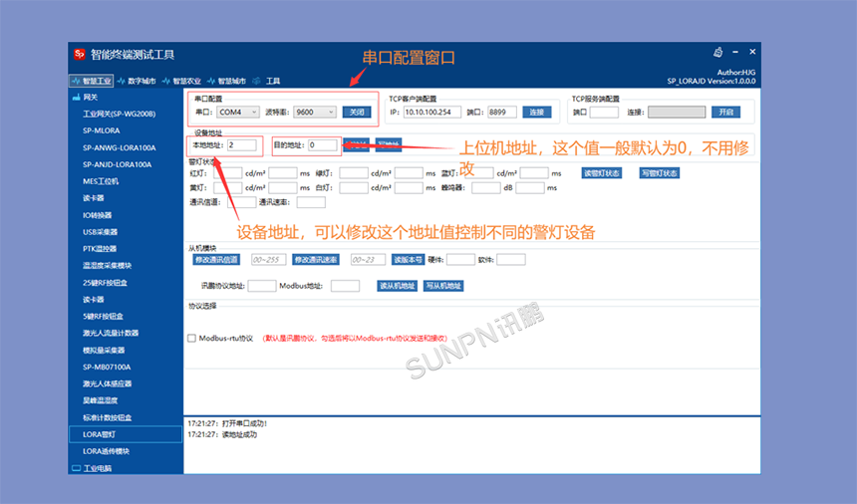857x504 pixels.
Task: Select LORA透传模块 in the sidebar
Action: [x=106, y=451]
